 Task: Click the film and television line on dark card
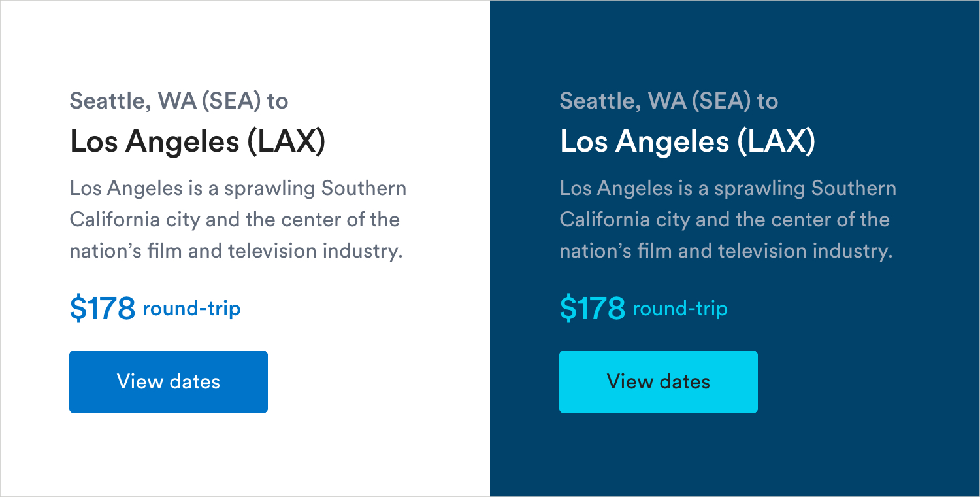(726, 251)
